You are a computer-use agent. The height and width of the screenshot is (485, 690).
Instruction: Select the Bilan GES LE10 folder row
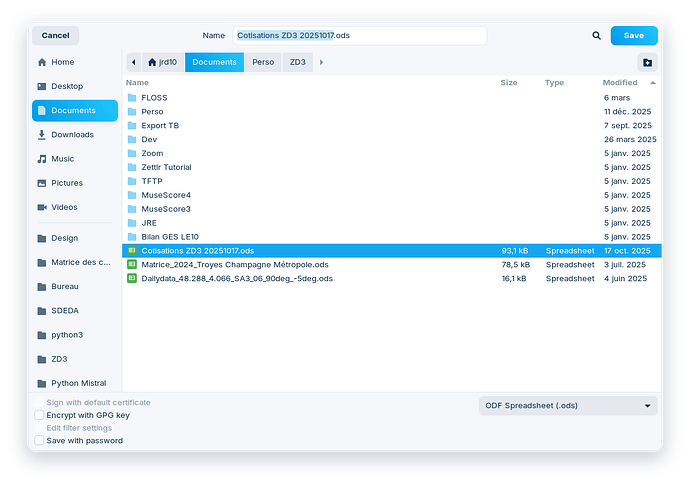point(392,237)
